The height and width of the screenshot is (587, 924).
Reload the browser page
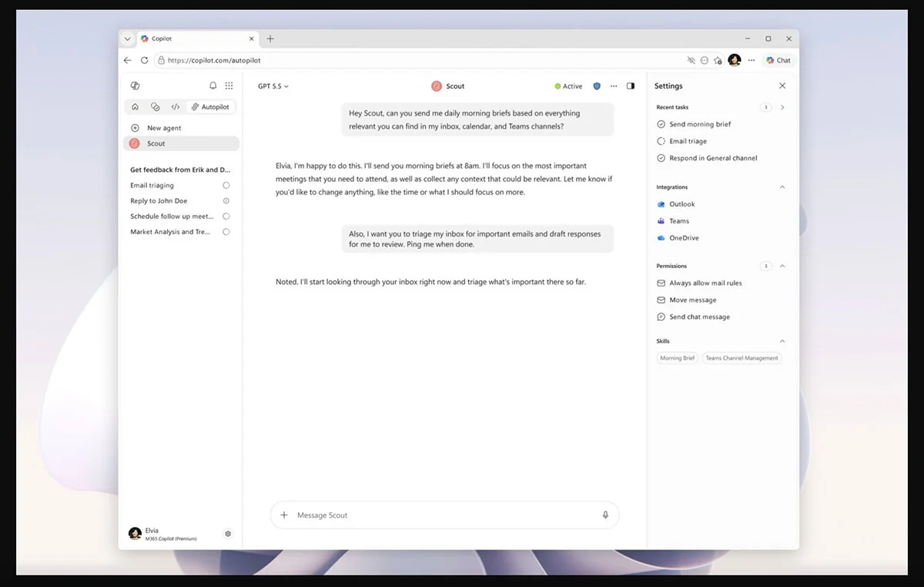(144, 60)
